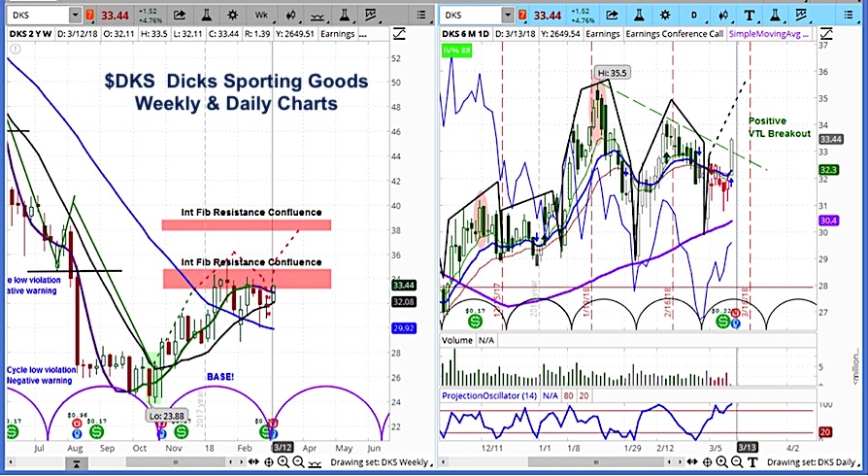The image size is (868, 476).
Task: Open D timeframe selector in daily chart
Action: pyautogui.click(x=693, y=15)
